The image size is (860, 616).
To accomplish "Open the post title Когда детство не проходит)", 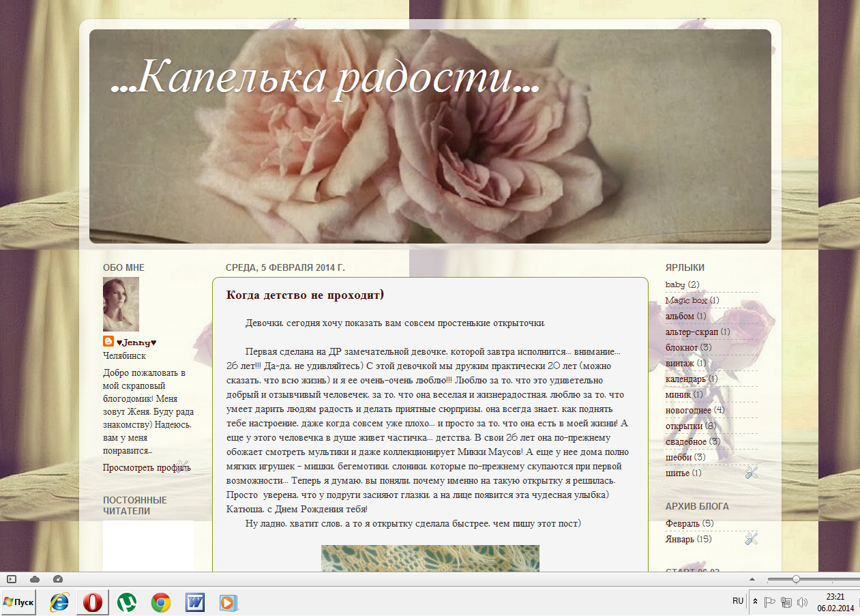I will point(306,295).
